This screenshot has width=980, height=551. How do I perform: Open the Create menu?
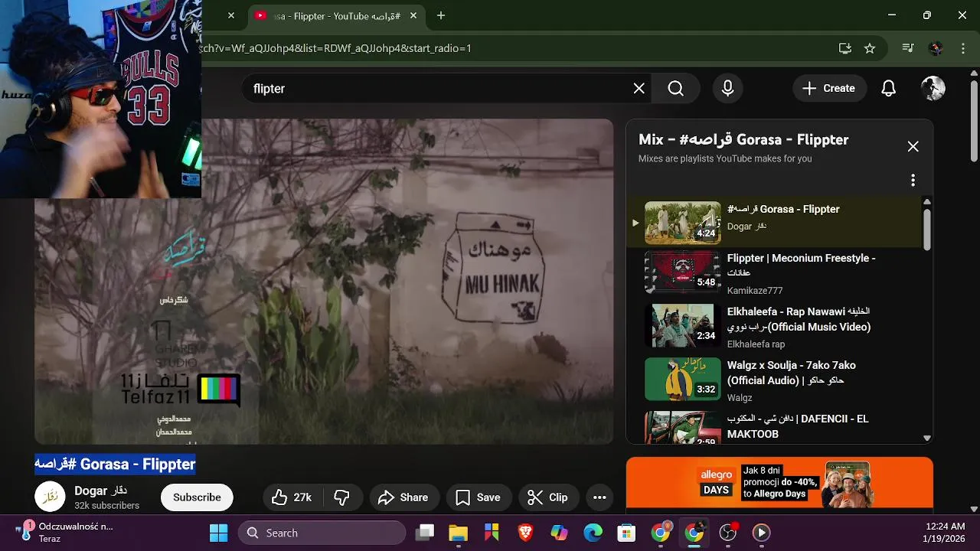(829, 89)
